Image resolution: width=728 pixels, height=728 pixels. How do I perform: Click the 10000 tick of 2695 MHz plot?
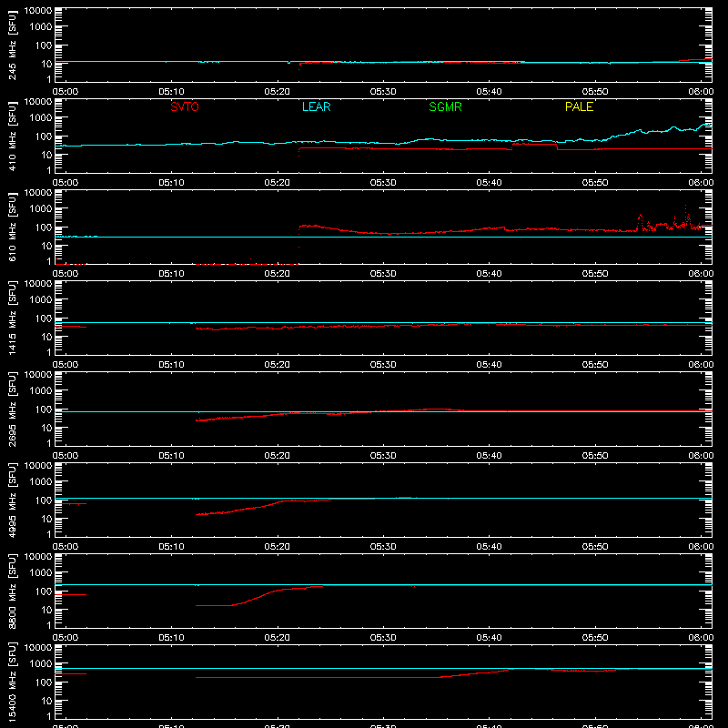pos(38,375)
